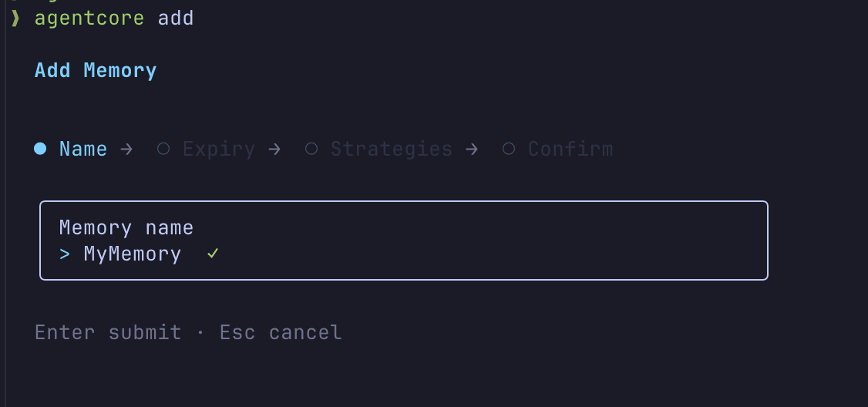Screen dimensions: 868x407
Task: Select the empty circle for Strategies step
Action: point(311,149)
